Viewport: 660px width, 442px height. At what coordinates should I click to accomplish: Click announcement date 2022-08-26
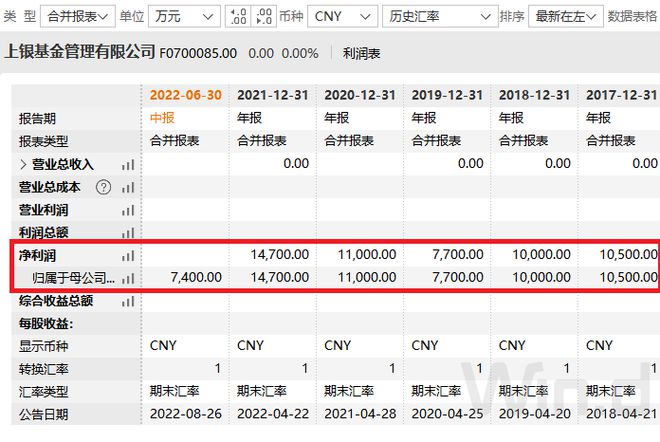tap(186, 414)
